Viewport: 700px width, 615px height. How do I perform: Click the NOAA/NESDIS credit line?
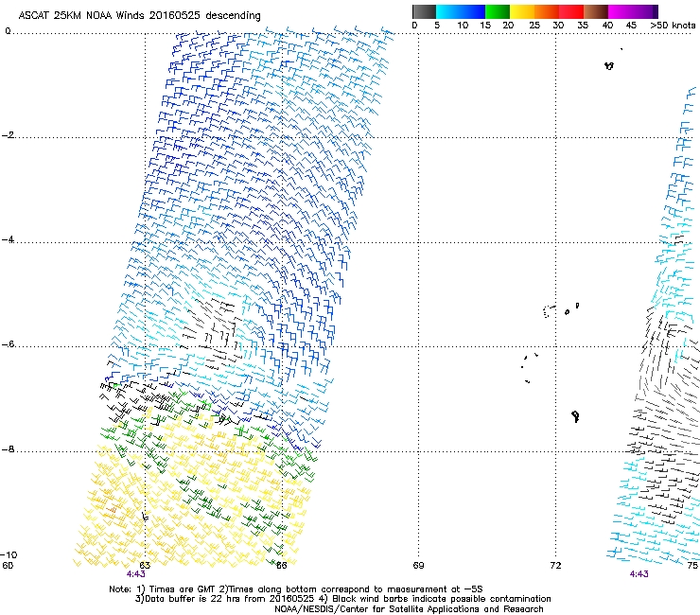point(409,609)
